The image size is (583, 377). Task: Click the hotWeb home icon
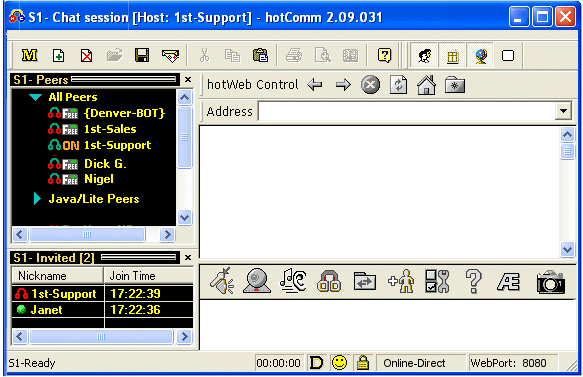[426, 85]
